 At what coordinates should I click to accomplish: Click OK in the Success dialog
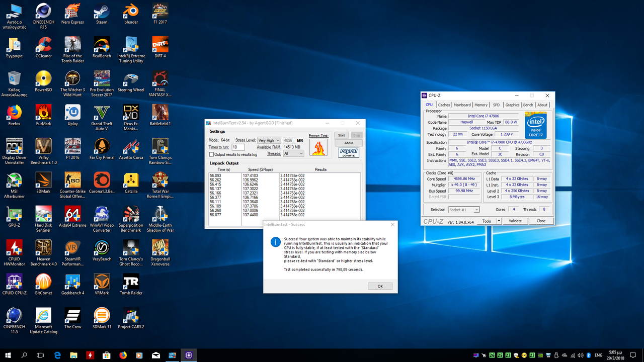pos(380,286)
